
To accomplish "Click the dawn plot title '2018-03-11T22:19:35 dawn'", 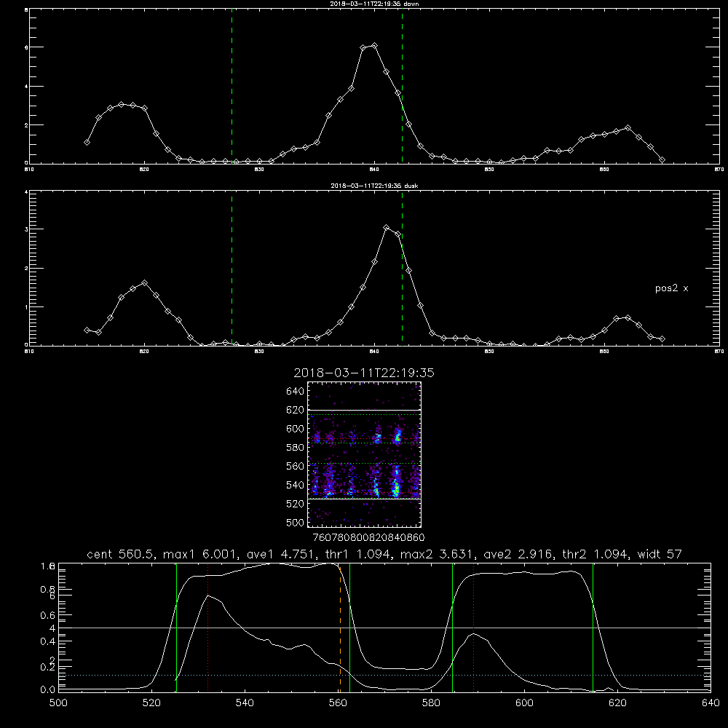I will [375, 4].
